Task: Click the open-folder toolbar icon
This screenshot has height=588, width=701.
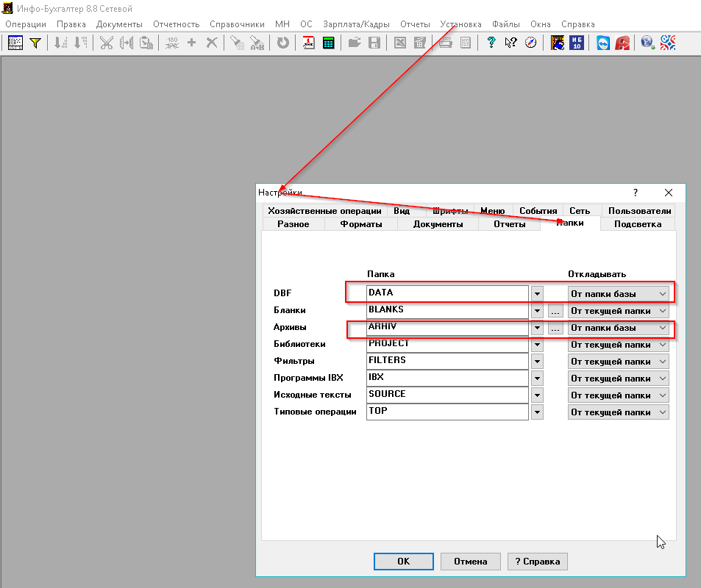Action: 355,43
